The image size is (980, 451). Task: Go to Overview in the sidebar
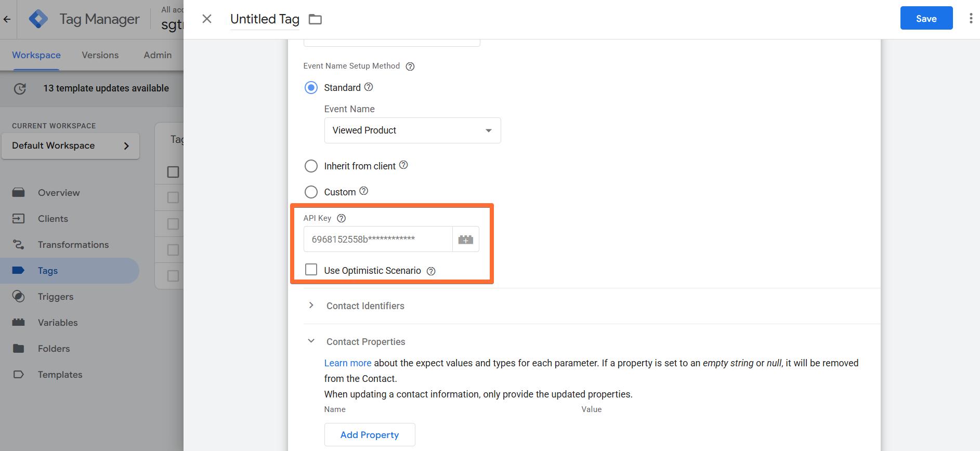(x=59, y=193)
